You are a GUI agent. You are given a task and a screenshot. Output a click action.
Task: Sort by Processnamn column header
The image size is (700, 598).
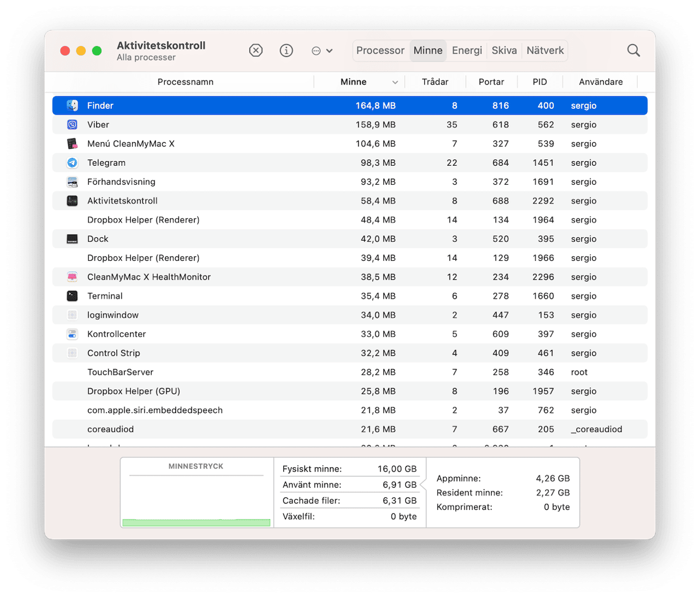(x=185, y=82)
